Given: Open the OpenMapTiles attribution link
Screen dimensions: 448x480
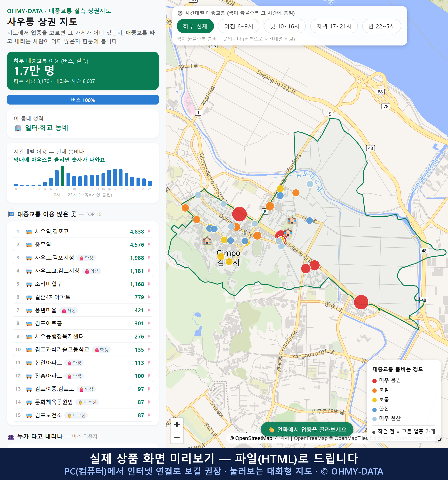Looking at the screenshot, I should (348, 438).
